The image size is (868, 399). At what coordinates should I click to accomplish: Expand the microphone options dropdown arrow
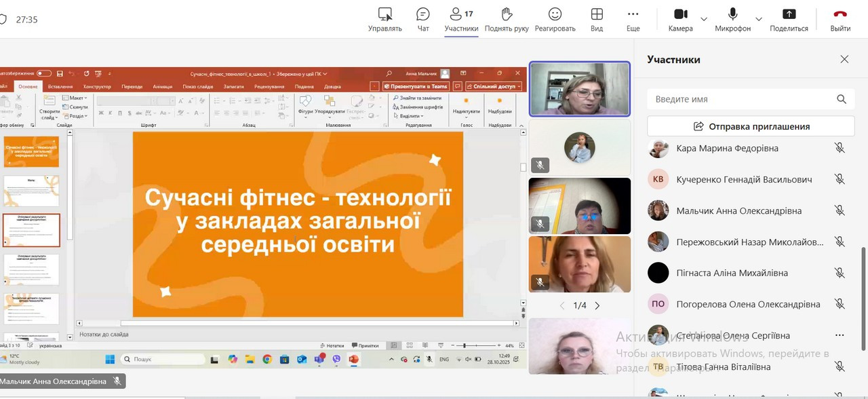coord(759,19)
